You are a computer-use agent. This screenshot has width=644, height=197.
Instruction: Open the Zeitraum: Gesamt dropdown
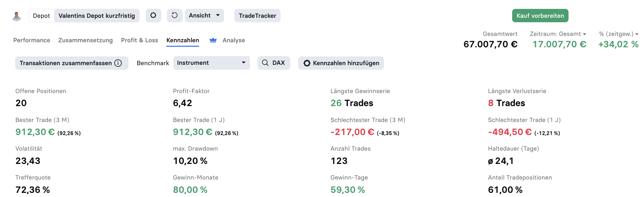[558, 34]
